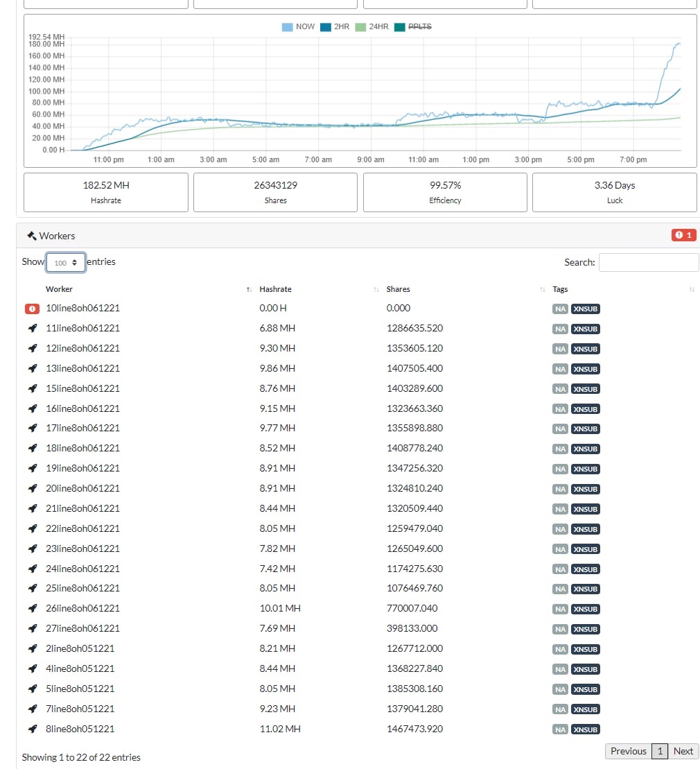Click worker name 17line8oh061221
The image size is (700, 769).
tap(83, 429)
